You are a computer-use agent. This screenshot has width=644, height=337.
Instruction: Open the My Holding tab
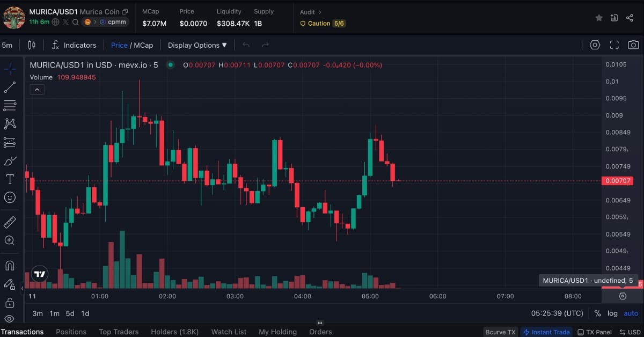277,332
